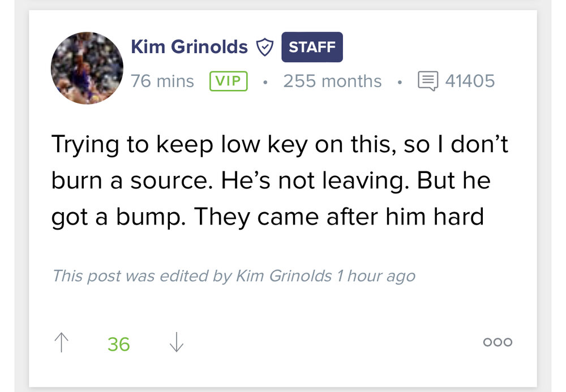Click the green VIP badge

(229, 81)
